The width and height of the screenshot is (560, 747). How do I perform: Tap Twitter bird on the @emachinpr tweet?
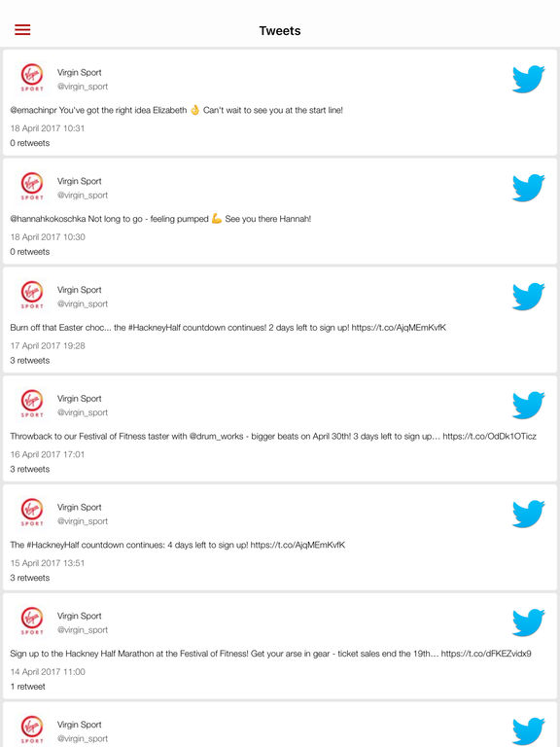(x=528, y=79)
